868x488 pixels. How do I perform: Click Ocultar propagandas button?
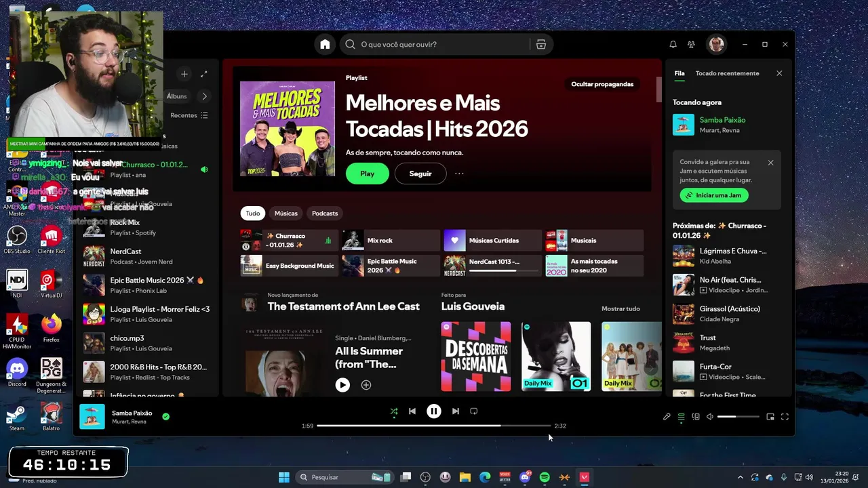pyautogui.click(x=602, y=84)
